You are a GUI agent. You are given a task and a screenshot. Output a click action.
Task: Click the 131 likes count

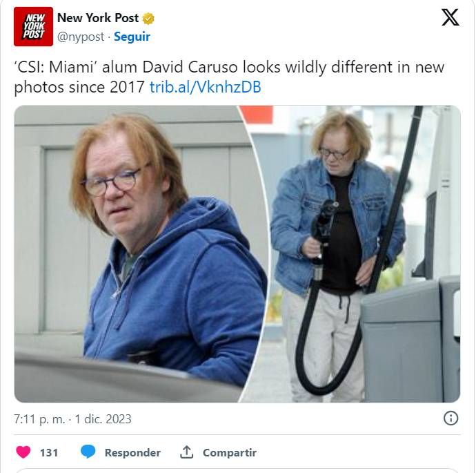[49, 452]
